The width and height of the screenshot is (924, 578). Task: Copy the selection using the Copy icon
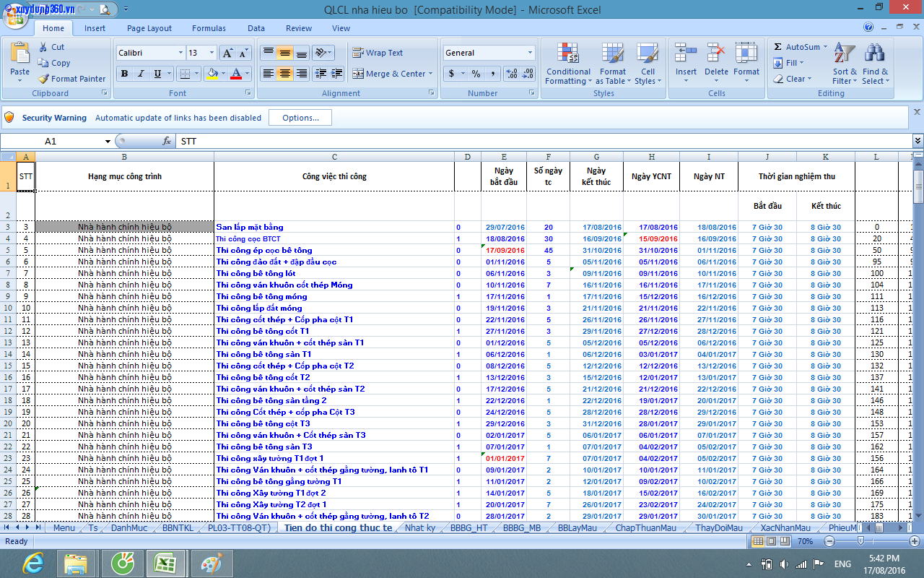(44, 63)
